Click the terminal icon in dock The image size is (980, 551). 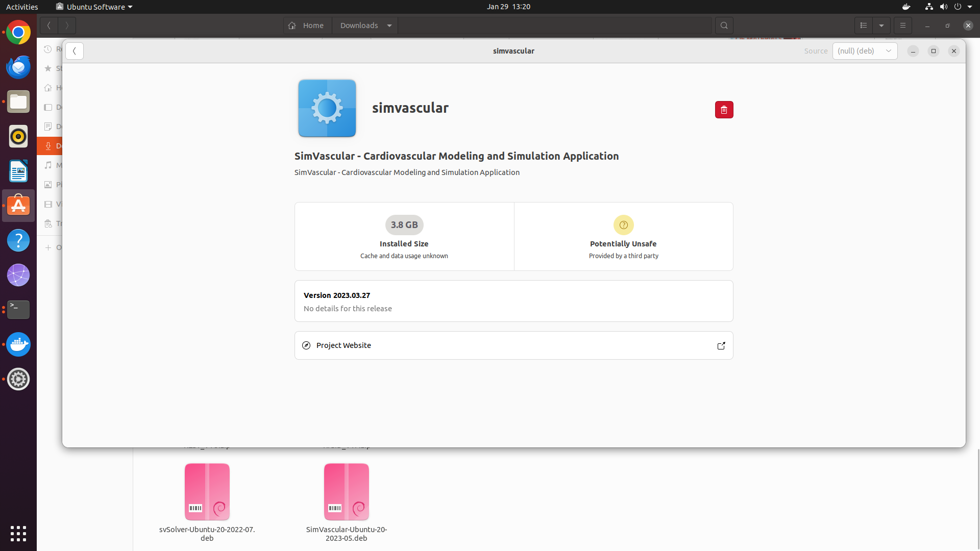point(18,310)
